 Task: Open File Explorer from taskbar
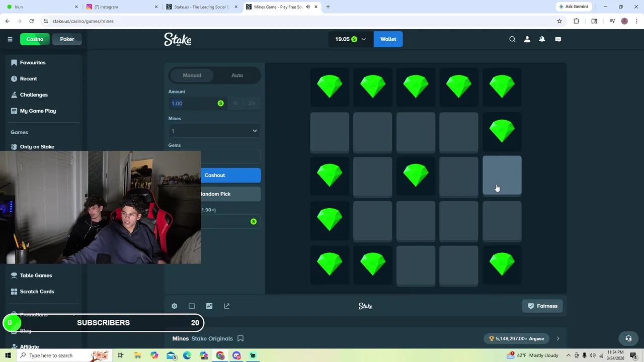coord(137,355)
